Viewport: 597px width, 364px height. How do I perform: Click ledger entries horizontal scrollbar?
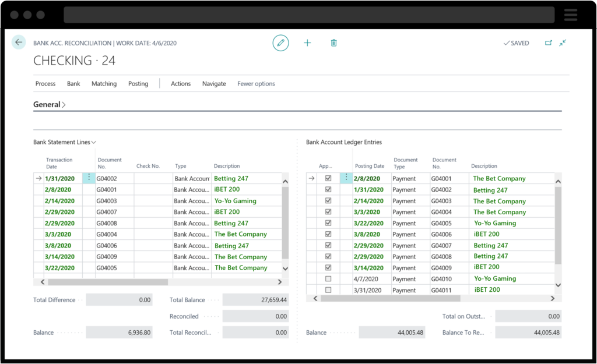pos(390,299)
